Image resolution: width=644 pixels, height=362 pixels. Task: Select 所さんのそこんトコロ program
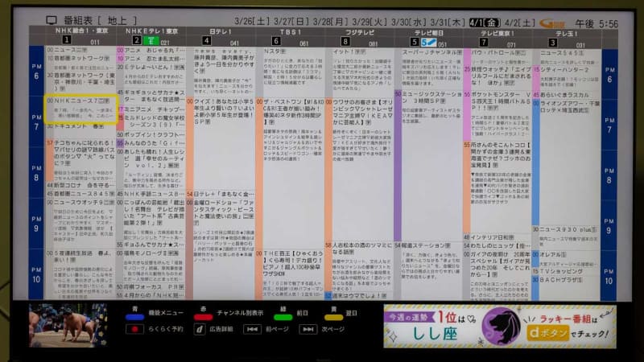[497, 187]
